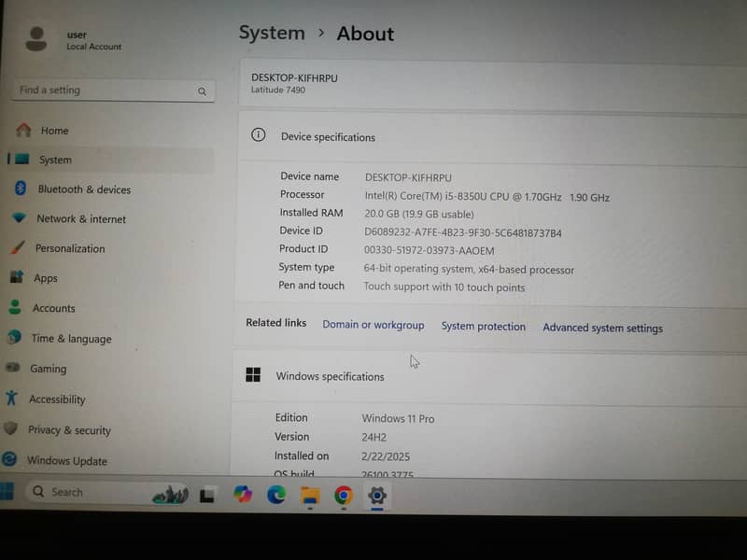The width and height of the screenshot is (747, 560).
Task: Click the user avatar picture
Action: pyautogui.click(x=36, y=39)
